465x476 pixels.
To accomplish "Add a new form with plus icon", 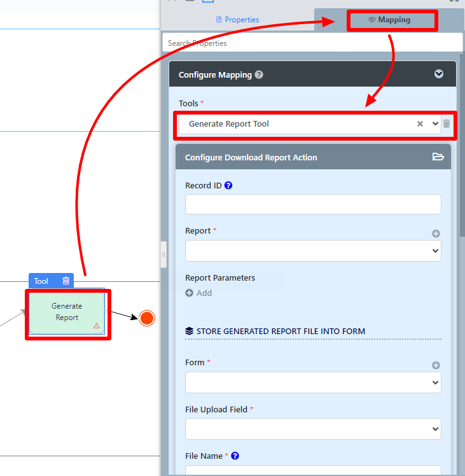I will click(x=436, y=365).
